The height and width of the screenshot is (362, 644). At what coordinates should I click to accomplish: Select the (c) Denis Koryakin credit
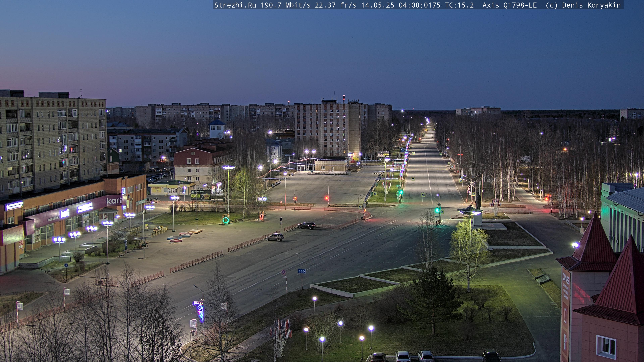[x=583, y=5]
